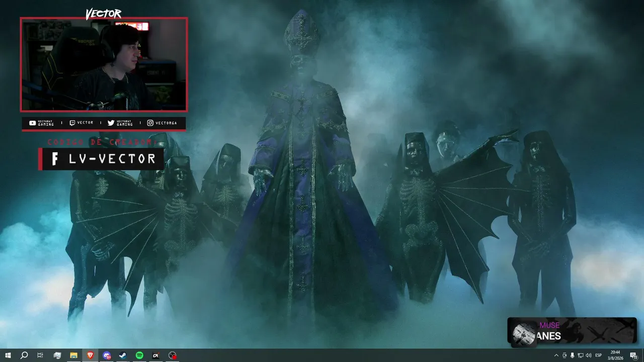Viewport: 644px width, 362px height.
Task: Click the VECTOR Twitch handle text
Action: coord(86,123)
